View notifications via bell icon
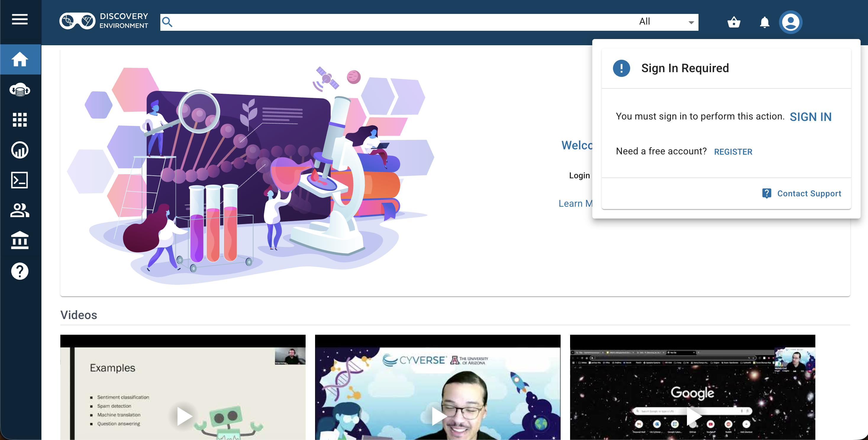 coord(764,22)
